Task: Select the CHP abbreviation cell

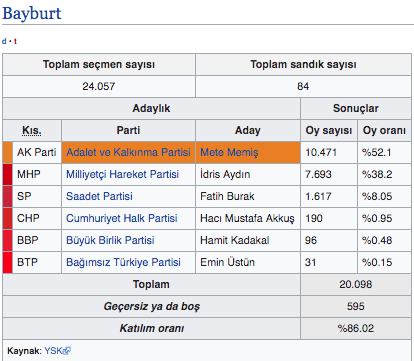Action: pyautogui.click(x=37, y=218)
